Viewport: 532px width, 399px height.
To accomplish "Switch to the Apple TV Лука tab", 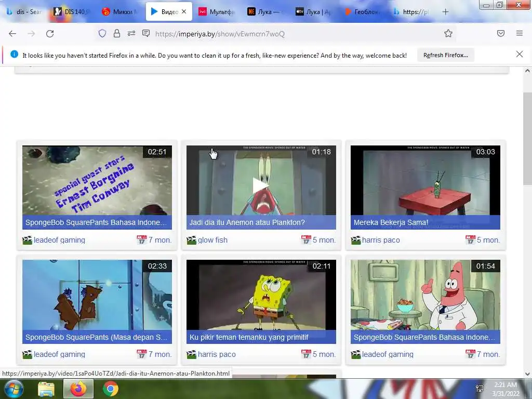I will coord(313,12).
